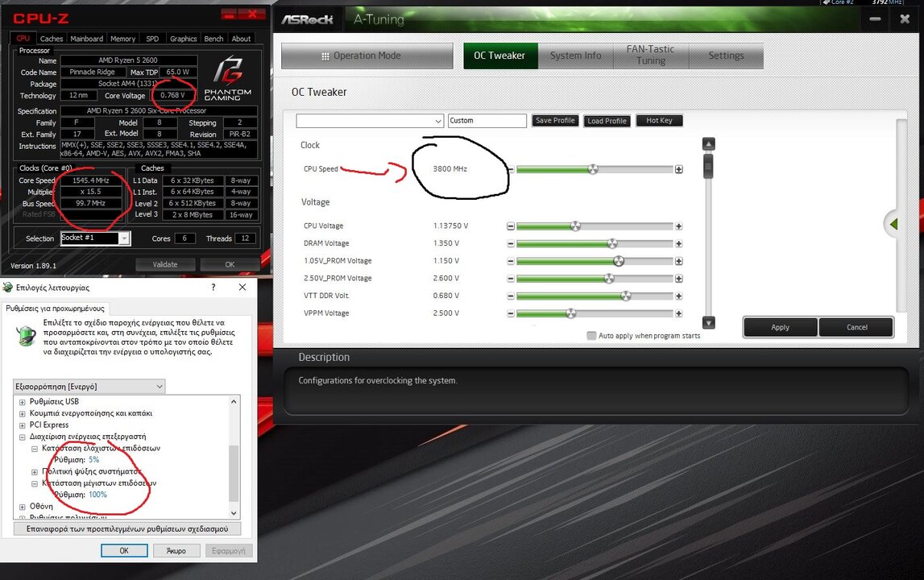Open Memory tab in CPU-Z
Image resolution: width=924 pixels, height=580 pixels.
point(122,39)
